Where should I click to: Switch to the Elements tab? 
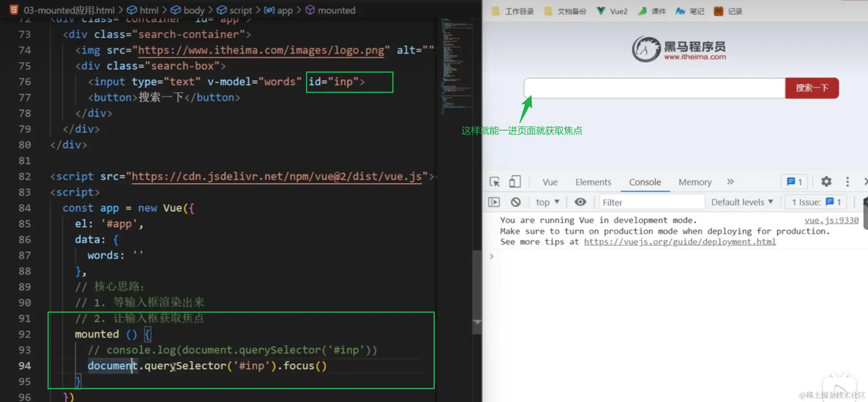593,182
